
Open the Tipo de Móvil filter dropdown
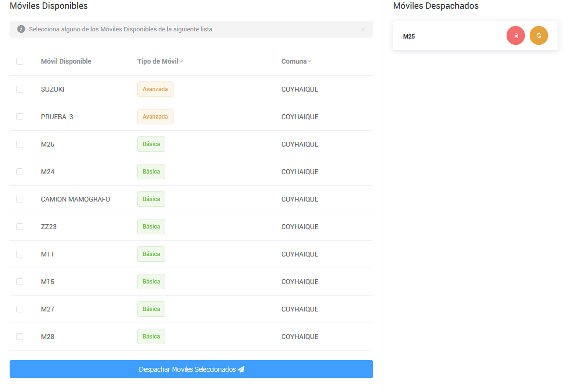click(x=181, y=61)
